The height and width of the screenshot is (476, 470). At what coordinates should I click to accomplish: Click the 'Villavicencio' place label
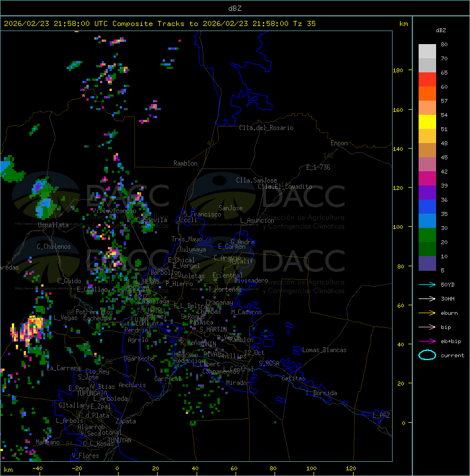pos(114,211)
